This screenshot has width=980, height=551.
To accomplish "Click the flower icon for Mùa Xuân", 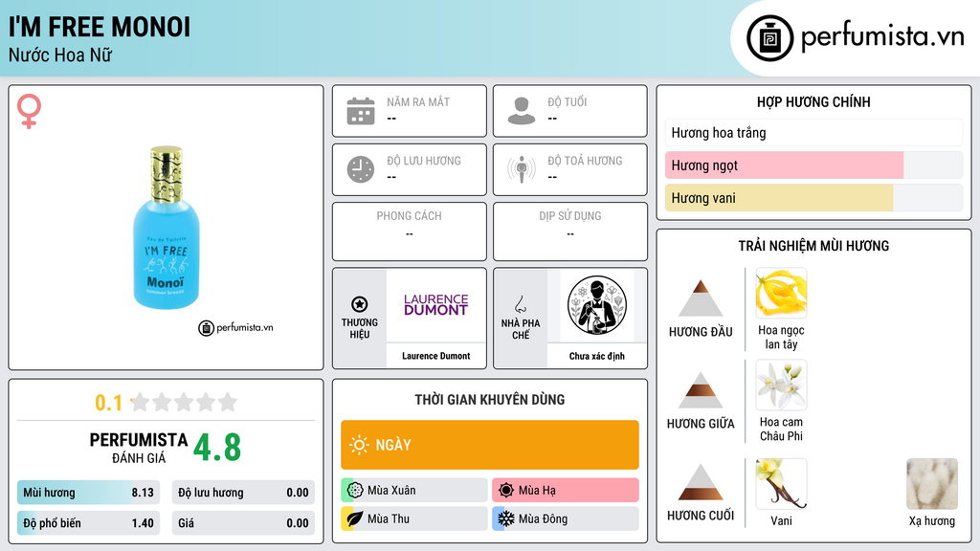I will pyautogui.click(x=355, y=491).
